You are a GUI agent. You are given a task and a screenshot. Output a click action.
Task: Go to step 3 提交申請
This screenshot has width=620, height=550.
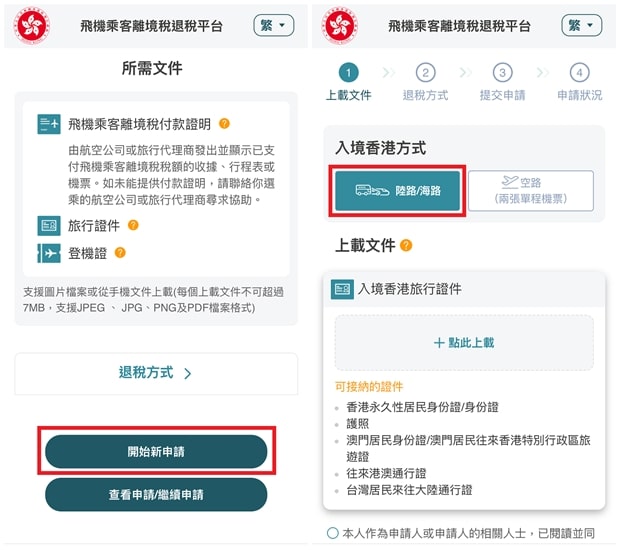click(x=503, y=81)
